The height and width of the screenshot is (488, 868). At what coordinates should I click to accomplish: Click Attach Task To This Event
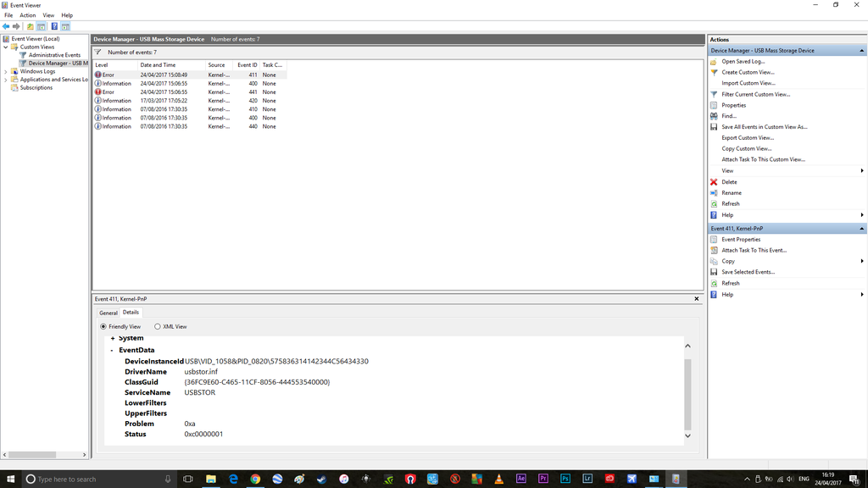coord(754,250)
